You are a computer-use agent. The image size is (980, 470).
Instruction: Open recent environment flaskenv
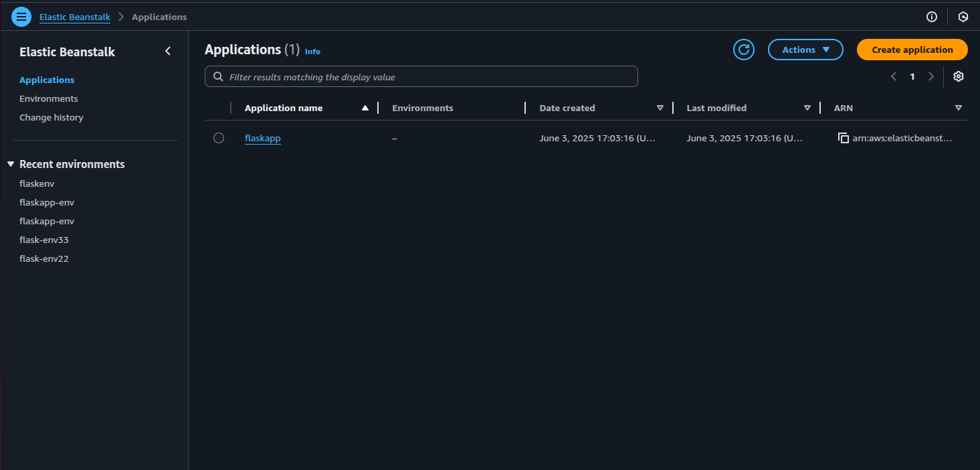[37, 183]
